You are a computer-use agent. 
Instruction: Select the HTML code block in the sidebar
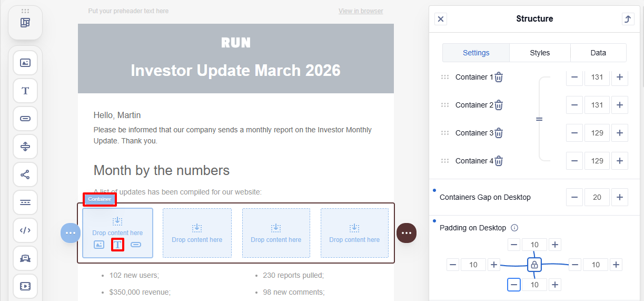(x=25, y=230)
